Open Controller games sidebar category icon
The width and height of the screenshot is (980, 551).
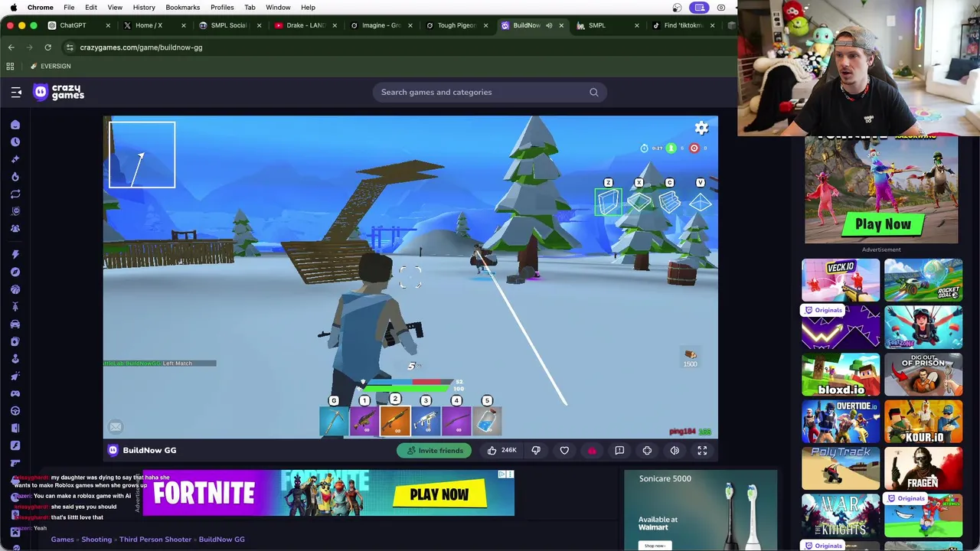click(x=15, y=393)
